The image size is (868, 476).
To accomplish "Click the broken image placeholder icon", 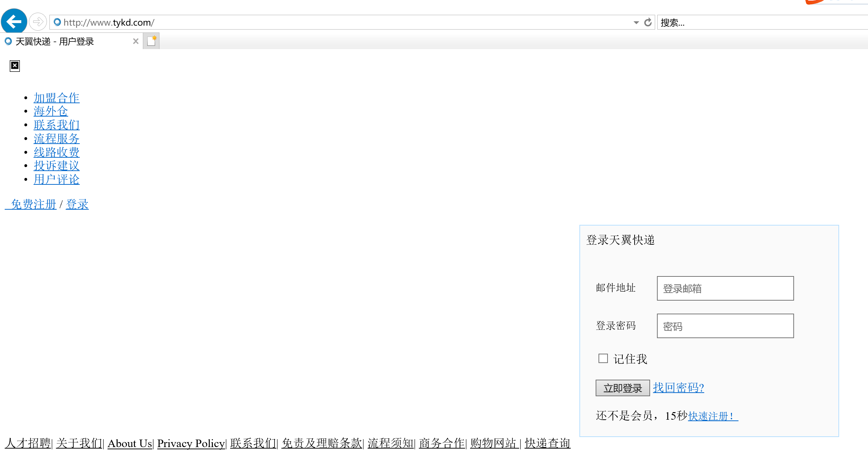I will click(x=15, y=66).
